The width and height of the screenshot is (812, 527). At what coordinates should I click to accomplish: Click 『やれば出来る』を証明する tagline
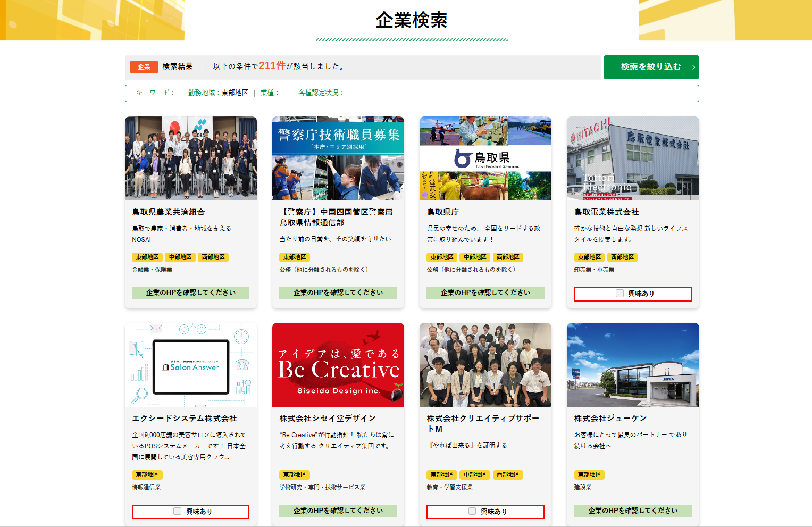pos(467,446)
